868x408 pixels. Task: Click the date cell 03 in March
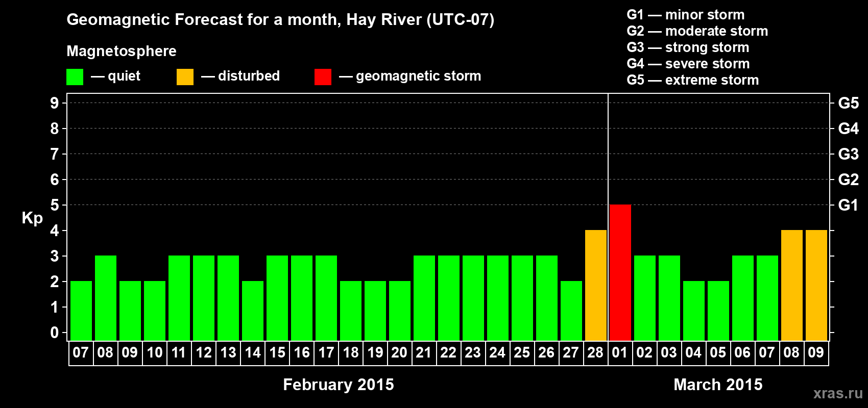pyautogui.click(x=669, y=353)
